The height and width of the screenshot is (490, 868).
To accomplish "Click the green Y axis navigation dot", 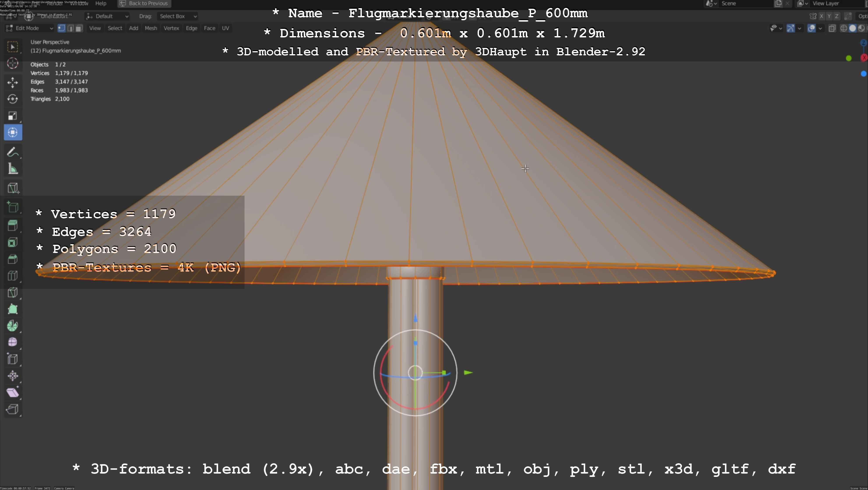I will click(x=849, y=58).
